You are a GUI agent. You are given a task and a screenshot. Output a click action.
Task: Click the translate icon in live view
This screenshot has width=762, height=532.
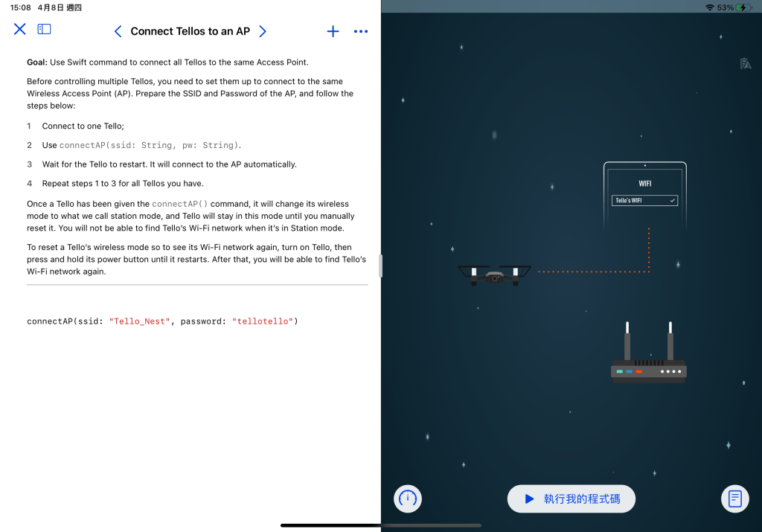745,64
